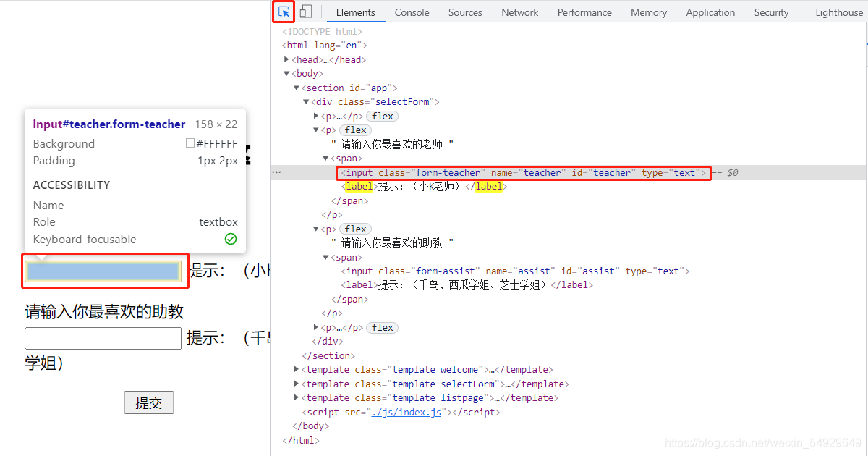Switch to the Elements tab
This screenshot has height=456, width=868.
tap(355, 12)
